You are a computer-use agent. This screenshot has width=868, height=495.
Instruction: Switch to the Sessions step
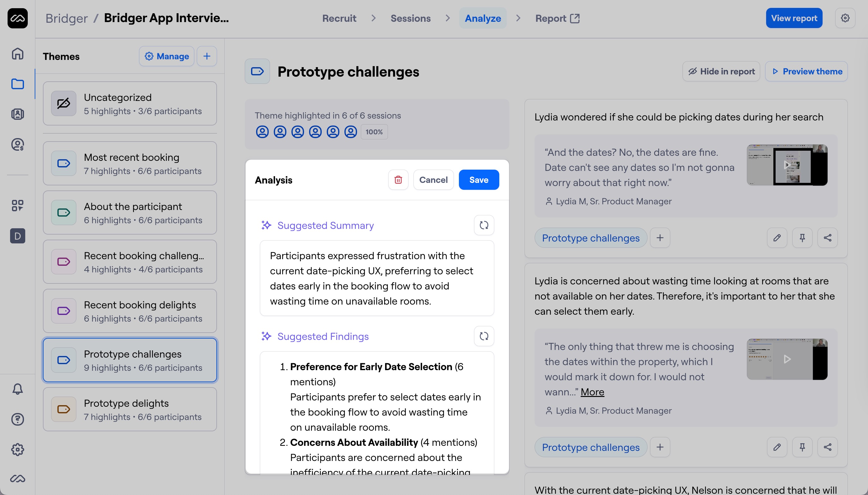pyautogui.click(x=410, y=18)
